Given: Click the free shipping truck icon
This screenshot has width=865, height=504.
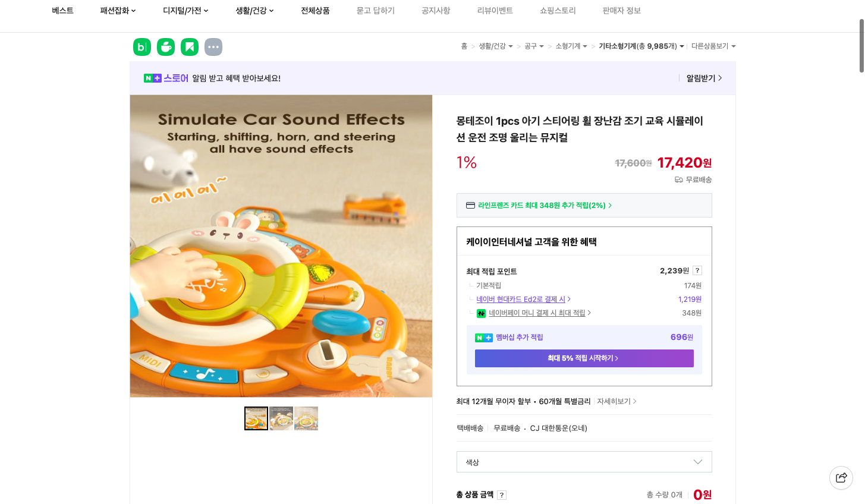Looking at the screenshot, I should (678, 179).
